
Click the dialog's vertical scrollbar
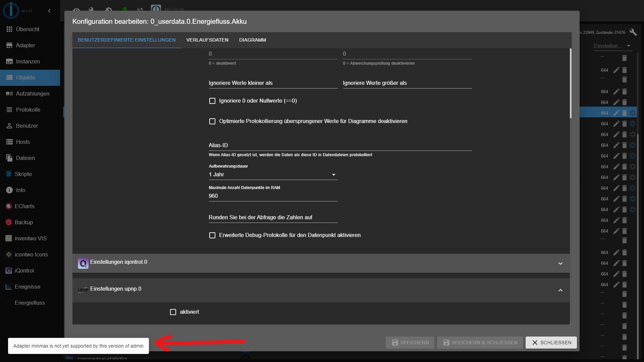[570, 83]
